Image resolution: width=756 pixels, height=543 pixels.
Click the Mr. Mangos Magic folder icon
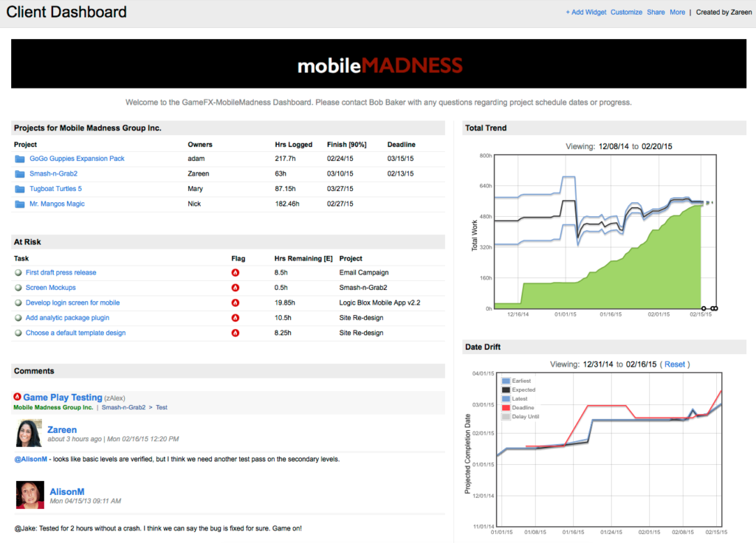[x=19, y=204]
